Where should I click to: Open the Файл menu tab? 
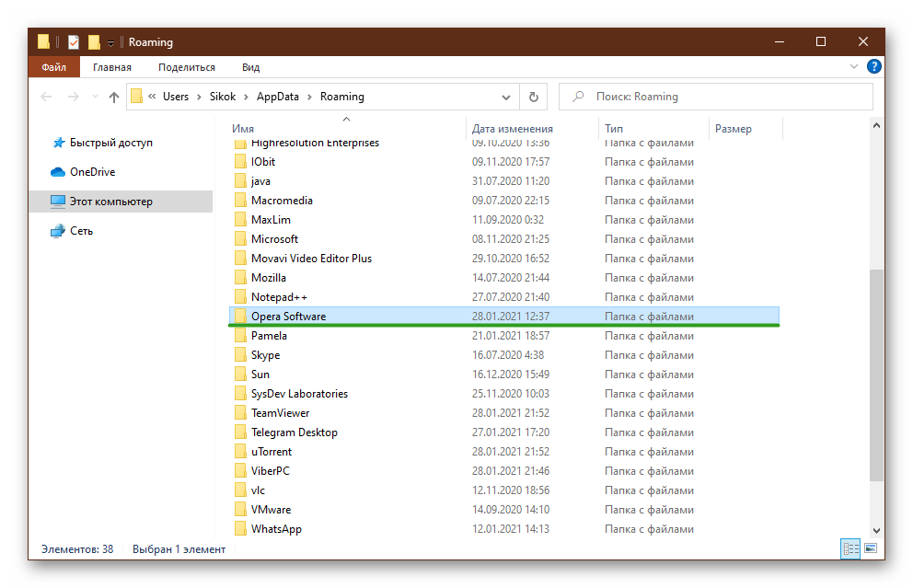pyautogui.click(x=53, y=67)
